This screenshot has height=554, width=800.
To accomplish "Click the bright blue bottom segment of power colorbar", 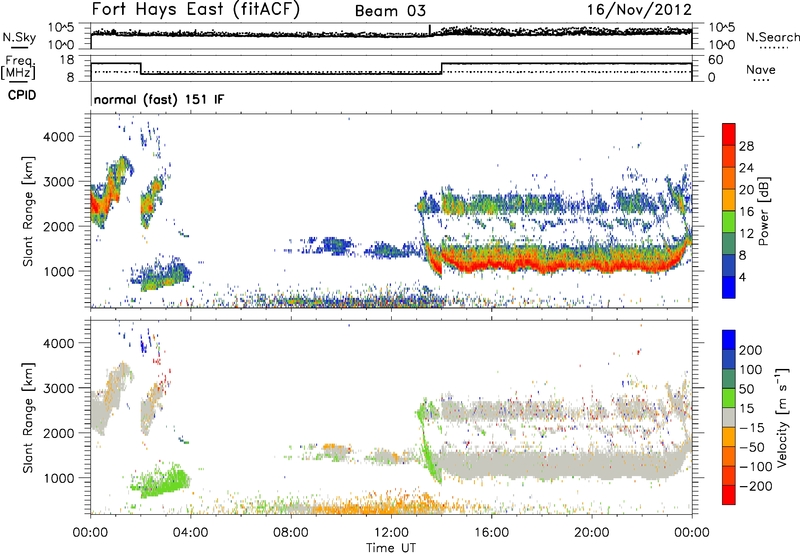I will coord(729,287).
